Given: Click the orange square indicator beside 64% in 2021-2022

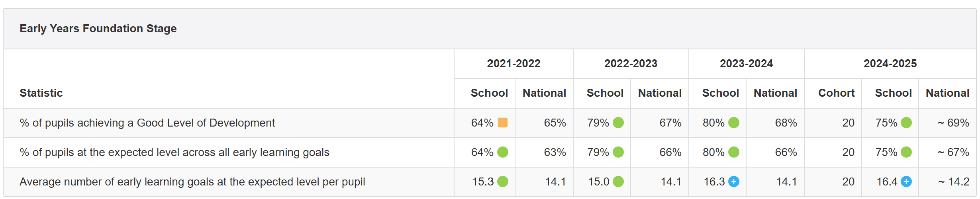Looking at the screenshot, I should coord(503,123).
